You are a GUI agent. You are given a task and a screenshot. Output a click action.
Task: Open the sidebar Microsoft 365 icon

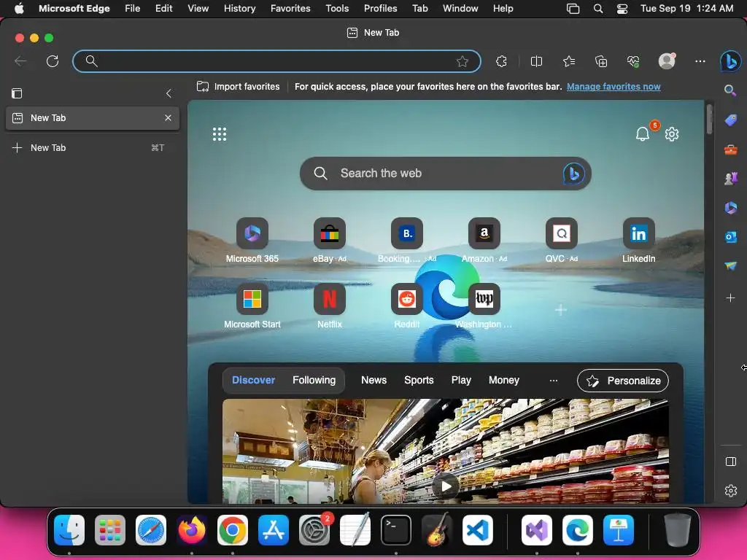tap(731, 208)
